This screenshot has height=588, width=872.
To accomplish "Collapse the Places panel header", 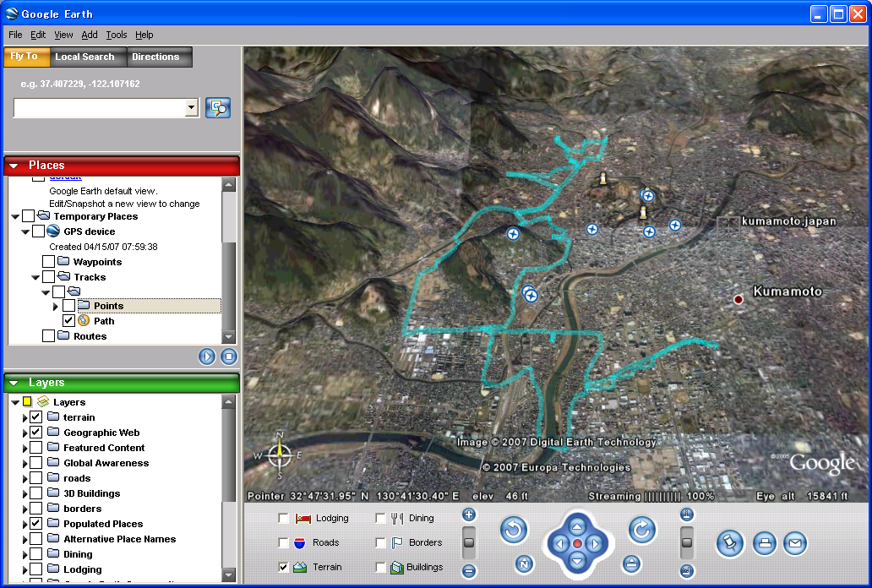I will coord(14,166).
